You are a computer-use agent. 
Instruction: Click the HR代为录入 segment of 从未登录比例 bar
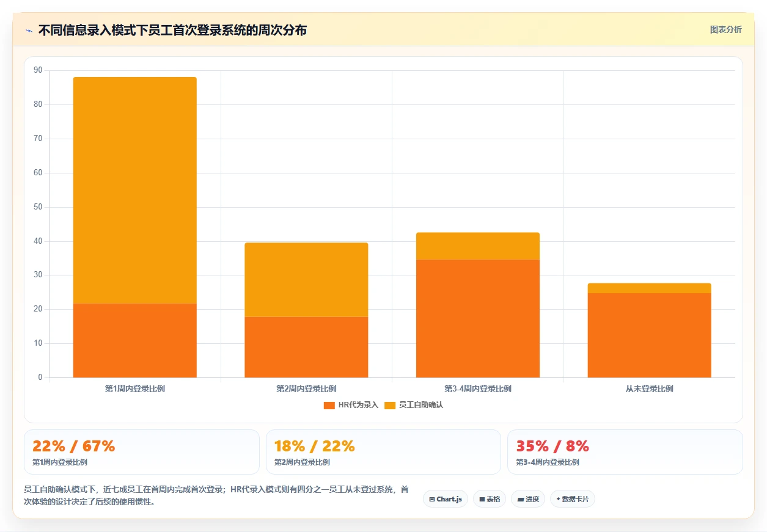point(650,335)
